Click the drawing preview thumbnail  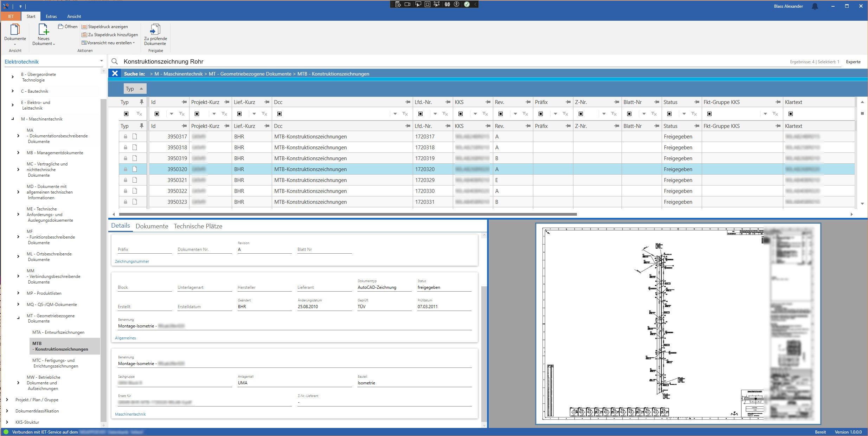click(677, 323)
